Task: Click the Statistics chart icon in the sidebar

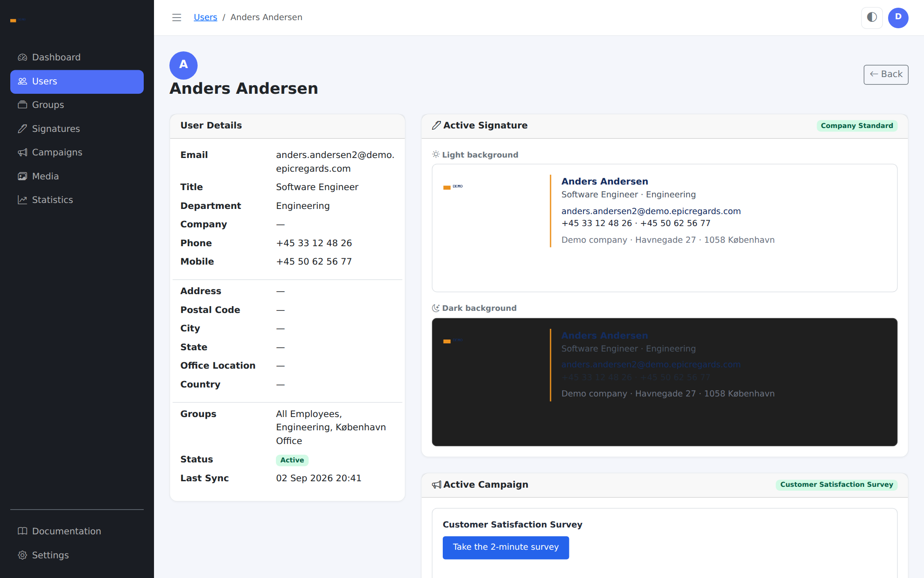Action: click(x=22, y=200)
